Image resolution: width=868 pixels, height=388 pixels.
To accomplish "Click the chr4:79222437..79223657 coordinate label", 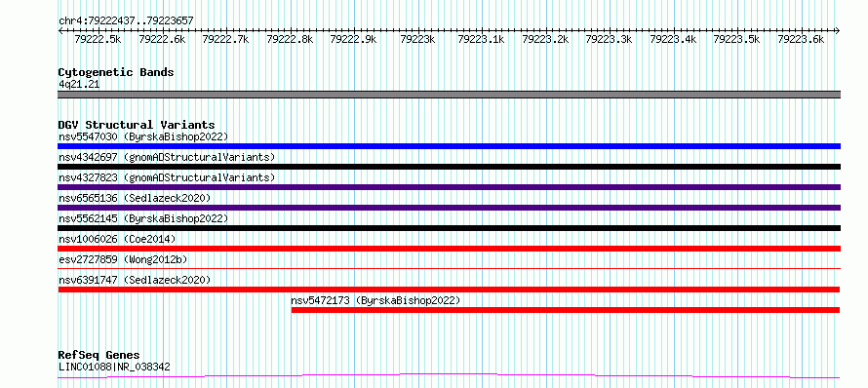I will click(x=126, y=21).
